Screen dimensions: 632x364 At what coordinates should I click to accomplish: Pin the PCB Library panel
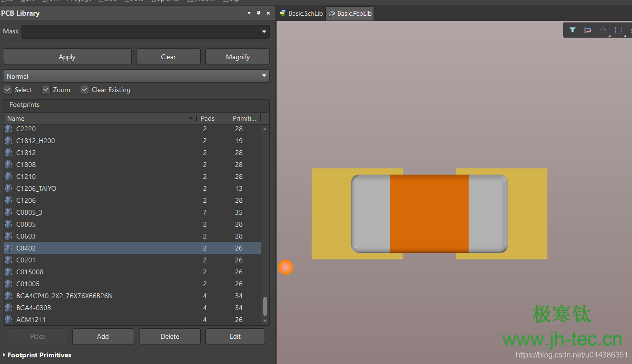point(258,13)
